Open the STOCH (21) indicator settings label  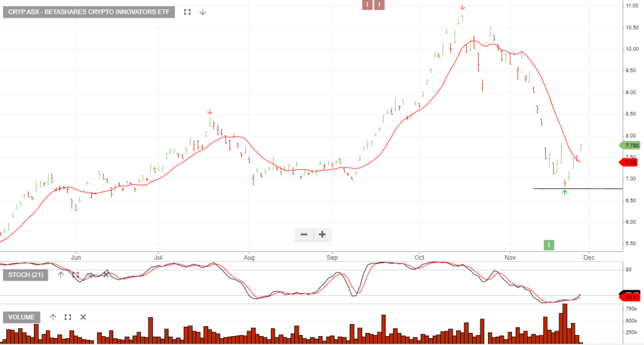(x=26, y=274)
